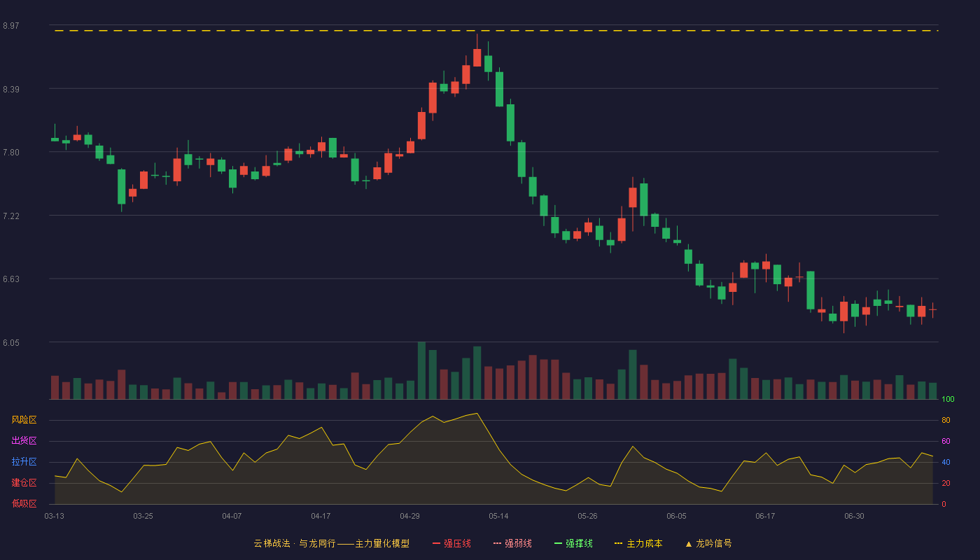Click the 7.80 price axis label

pyautogui.click(x=11, y=153)
